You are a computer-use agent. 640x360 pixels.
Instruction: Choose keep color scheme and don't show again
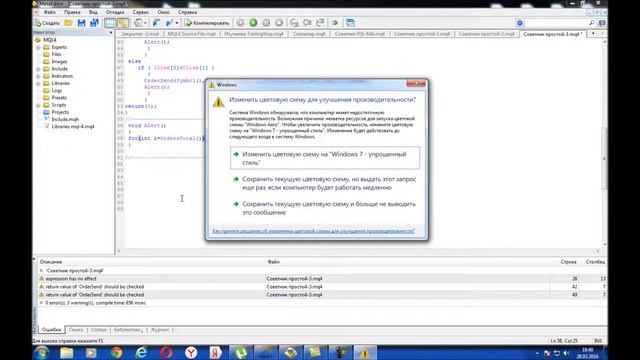point(325,208)
